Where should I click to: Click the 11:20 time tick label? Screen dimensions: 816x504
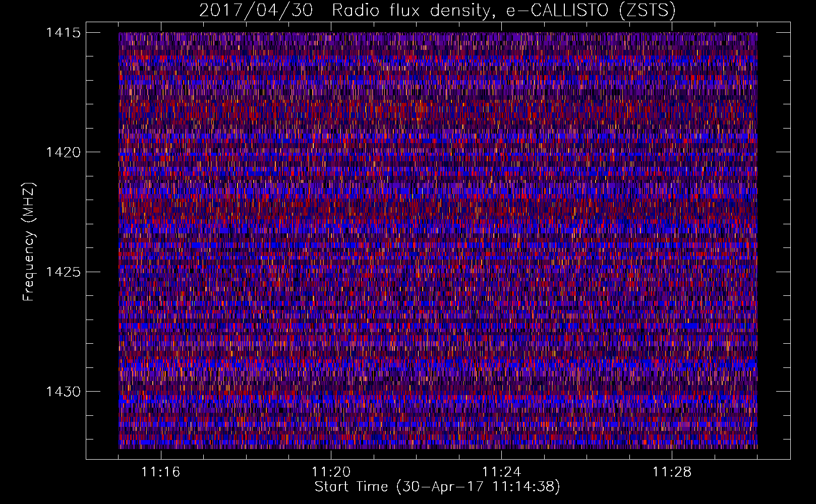point(331,472)
